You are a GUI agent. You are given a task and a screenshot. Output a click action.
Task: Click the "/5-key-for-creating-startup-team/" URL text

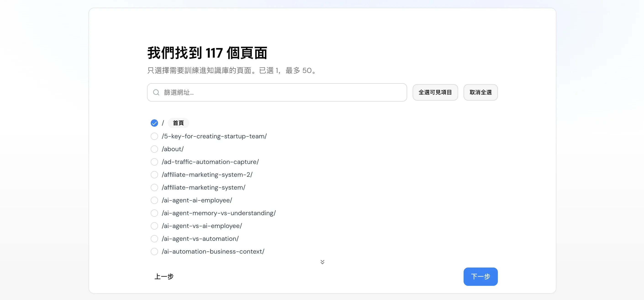pos(214,136)
